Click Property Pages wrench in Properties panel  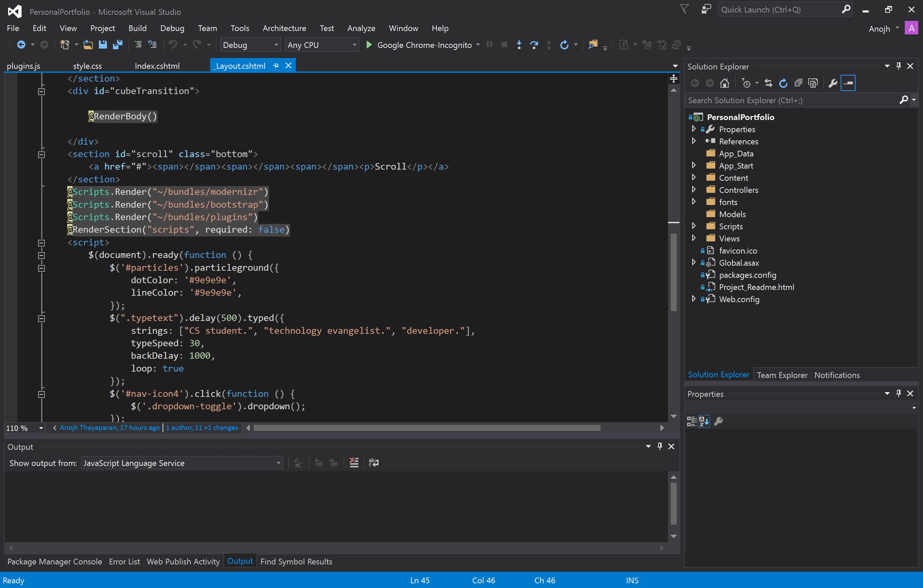pos(718,421)
